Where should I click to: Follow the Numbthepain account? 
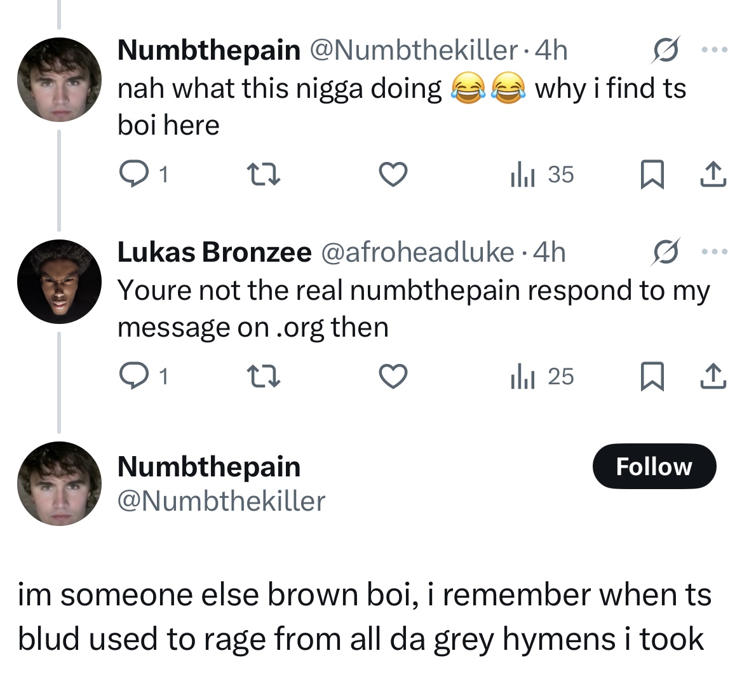654,466
